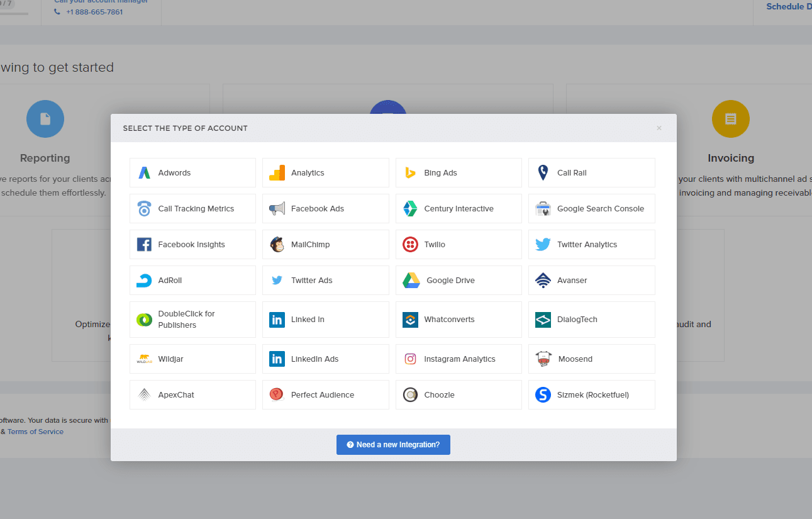Click the Moosend cow icon
The height and width of the screenshot is (519, 812).
(x=543, y=359)
